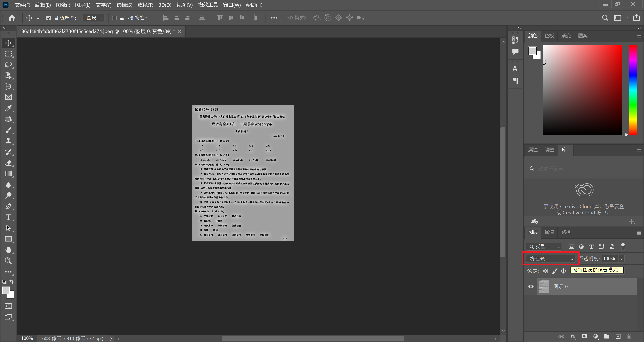644x342 pixels.
Task: Click the add layer mask icon
Action: tap(584, 336)
